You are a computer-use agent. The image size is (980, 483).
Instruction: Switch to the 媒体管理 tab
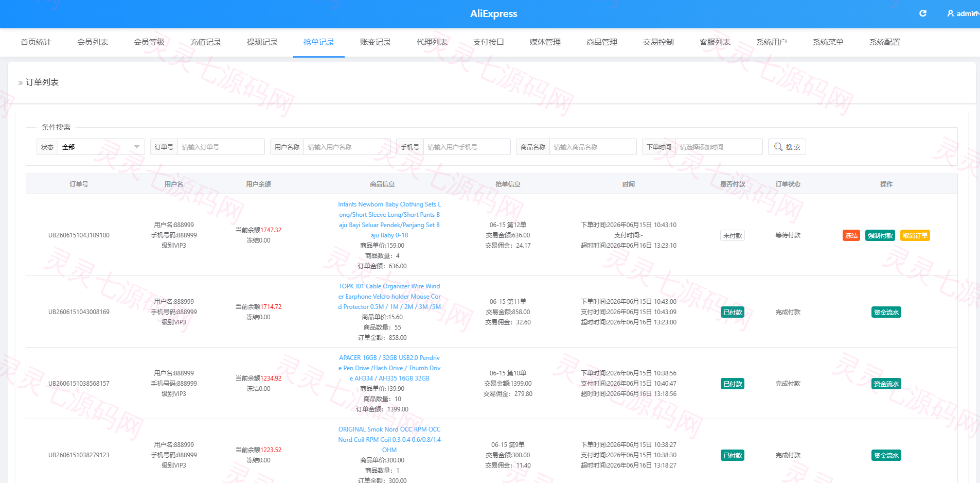pyautogui.click(x=545, y=42)
